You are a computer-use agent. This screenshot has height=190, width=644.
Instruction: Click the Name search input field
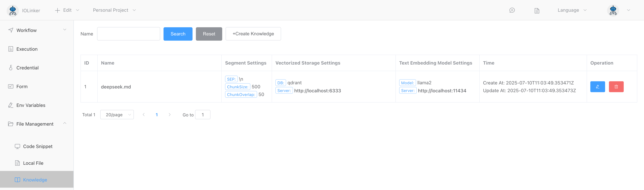(x=128, y=34)
